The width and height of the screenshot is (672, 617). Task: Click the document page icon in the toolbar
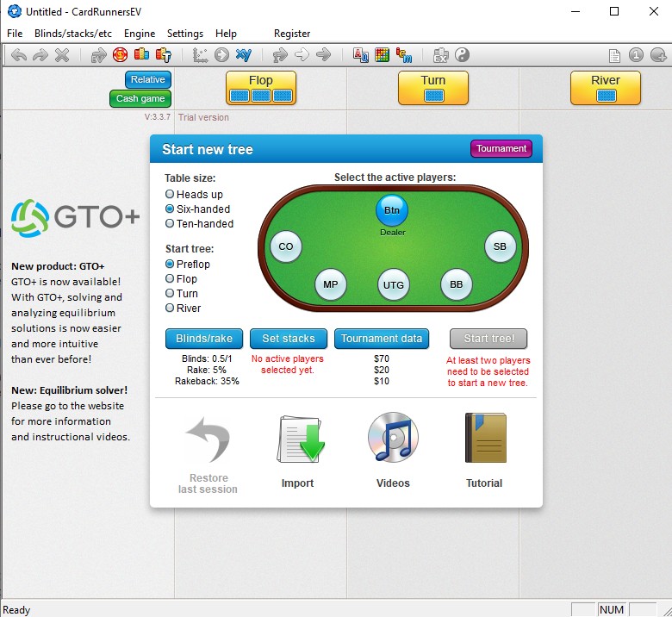pyautogui.click(x=614, y=55)
